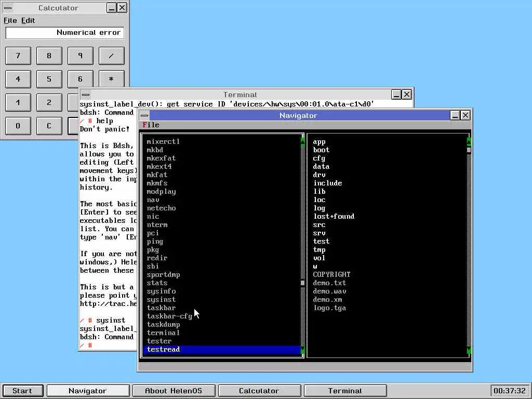Viewport: 532px width, 399px height.
Task: Click the calculator C clear key
Action: pos(49,126)
